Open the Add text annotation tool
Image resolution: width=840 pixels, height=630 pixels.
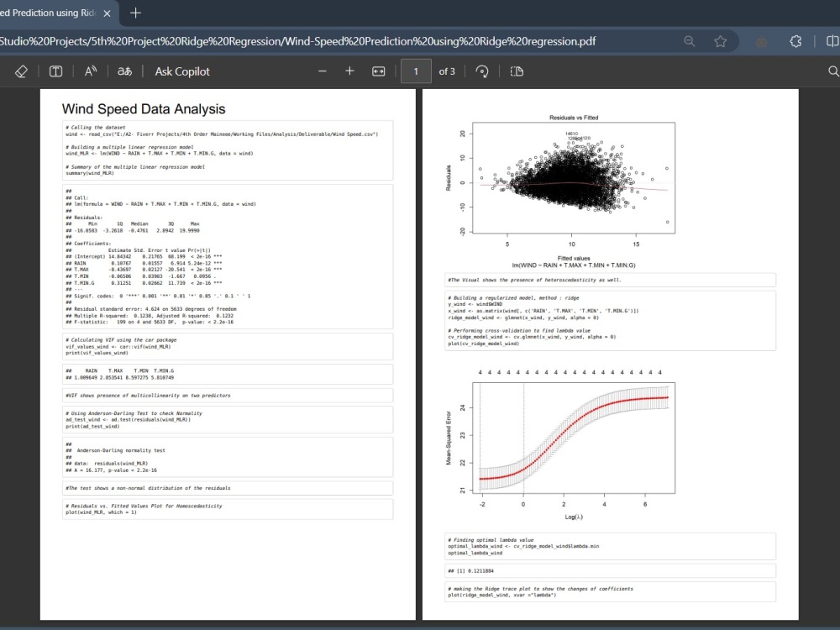point(55,71)
